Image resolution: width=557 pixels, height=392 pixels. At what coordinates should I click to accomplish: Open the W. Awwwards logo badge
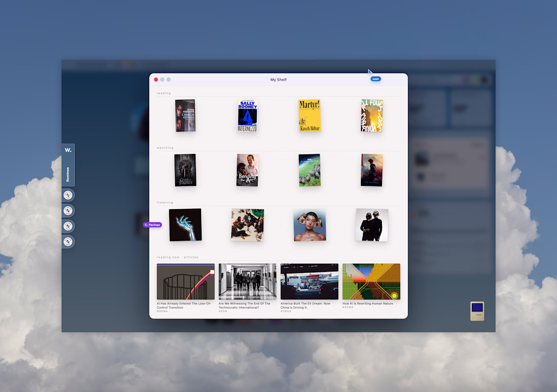pos(68,150)
